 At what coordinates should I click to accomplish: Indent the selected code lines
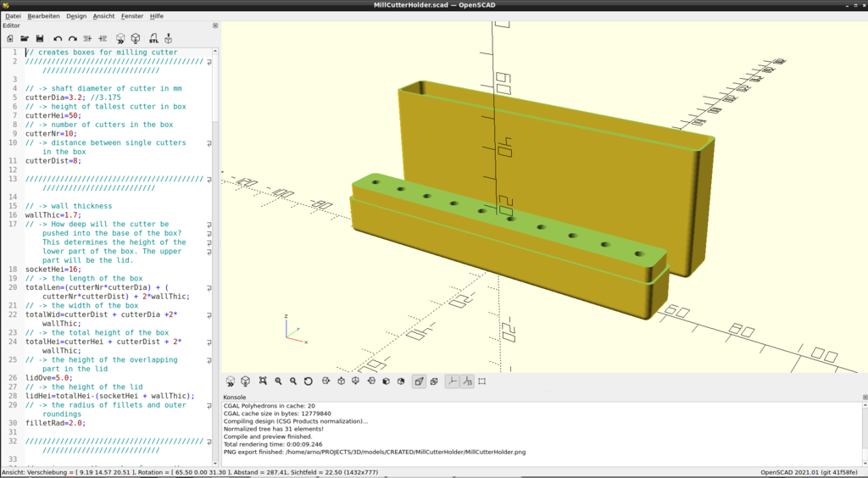pos(103,39)
